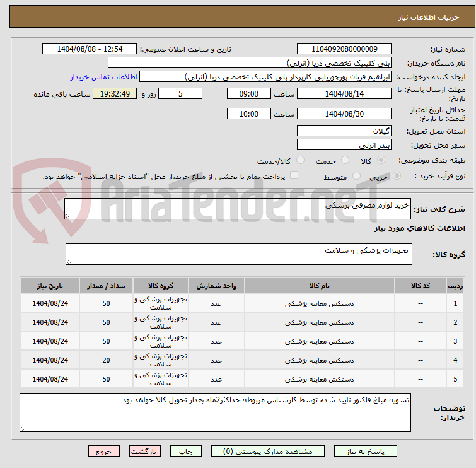476x468 pixels.
Task: Click the requester field ابراهیم قربان پورجوریابی
Action: pyautogui.click(x=265, y=77)
